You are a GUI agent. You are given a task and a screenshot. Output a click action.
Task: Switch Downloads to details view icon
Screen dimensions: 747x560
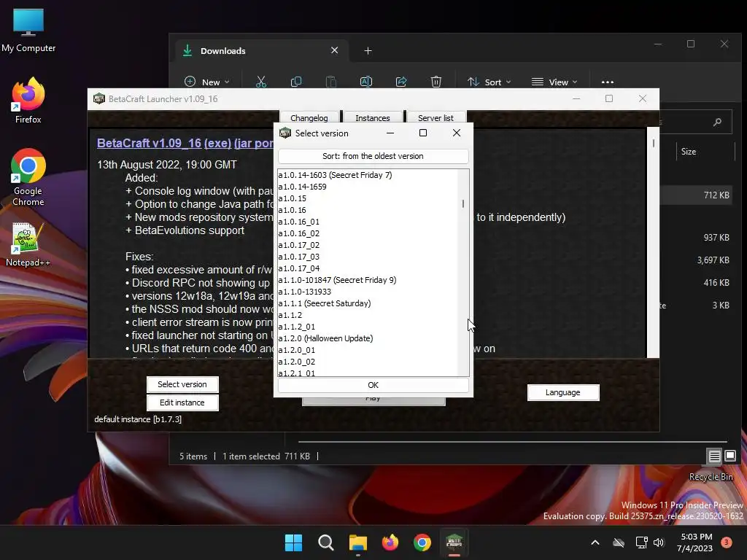[715, 456]
